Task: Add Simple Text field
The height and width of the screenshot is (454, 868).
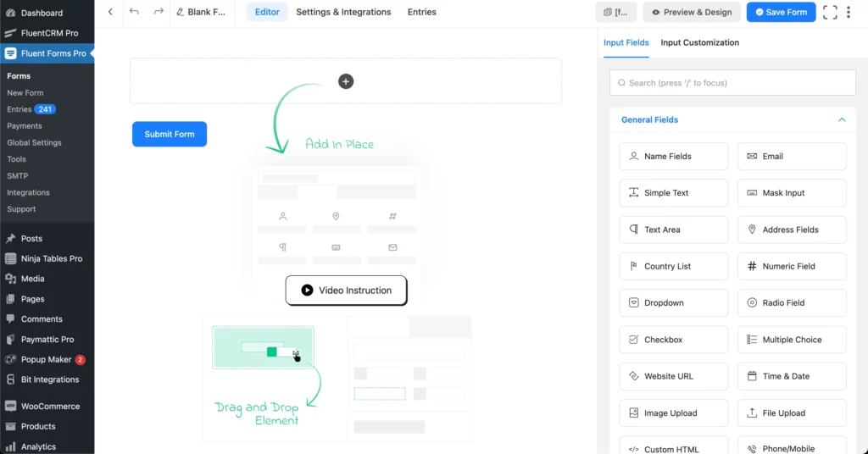Action: [x=673, y=193]
